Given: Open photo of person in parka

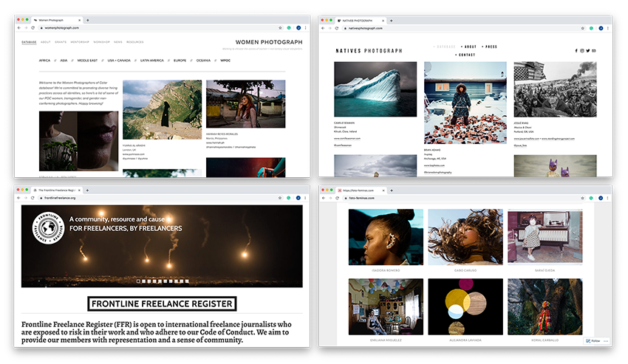Looking at the screenshot, I should click(465, 103).
